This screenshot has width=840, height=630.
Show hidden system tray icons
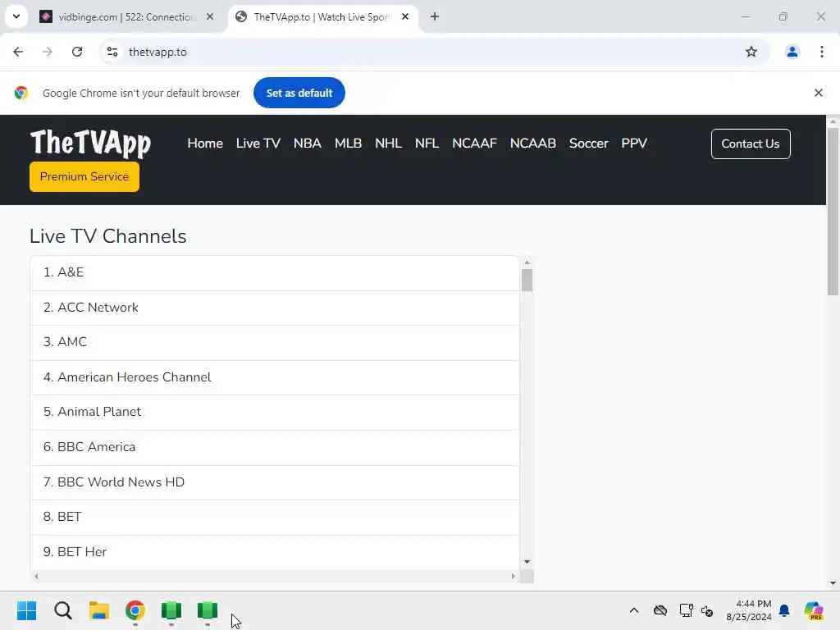[x=634, y=610]
